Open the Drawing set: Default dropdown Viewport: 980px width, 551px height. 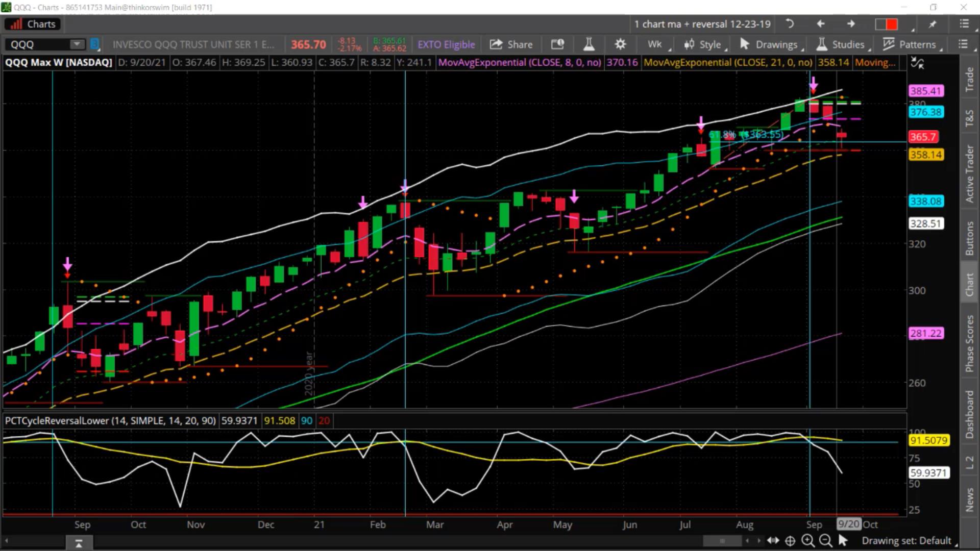pos(909,541)
